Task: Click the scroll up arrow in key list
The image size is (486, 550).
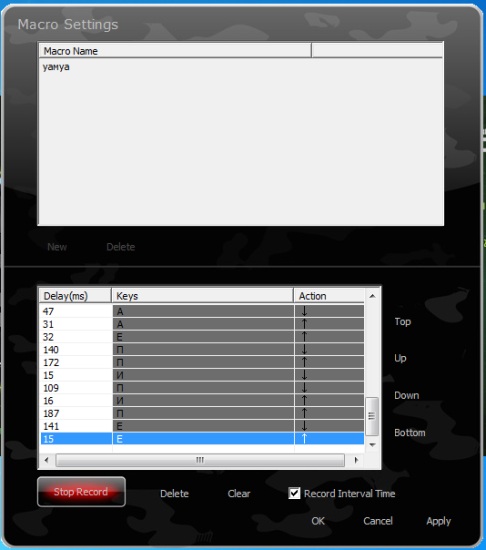Action: pos(372,296)
